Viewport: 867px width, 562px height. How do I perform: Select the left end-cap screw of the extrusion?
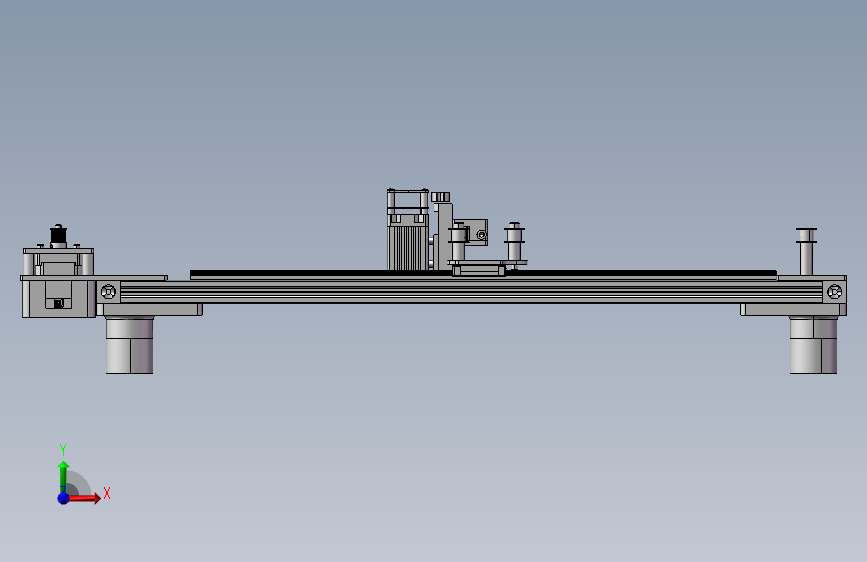pos(108,292)
